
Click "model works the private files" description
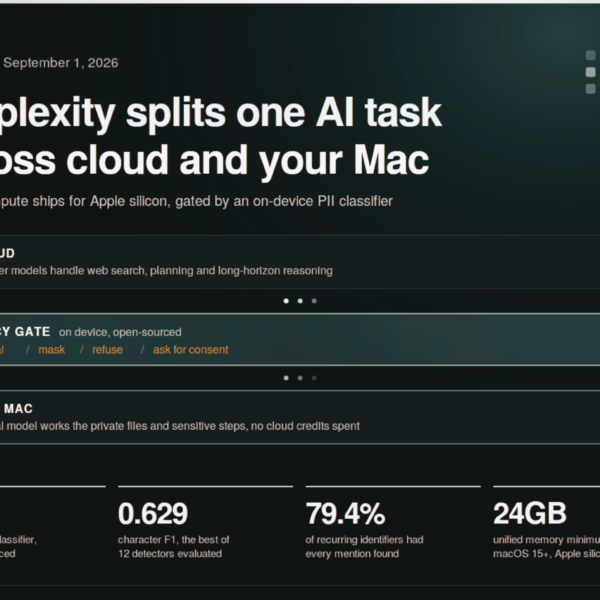[x=180, y=426]
